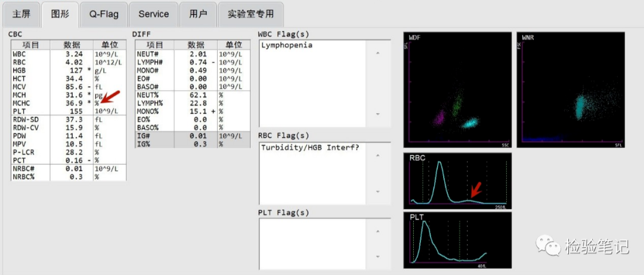The height and width of the screenshot is (275, 644).
Task: Select the 图形 tab
Action: tap(60, 14)
